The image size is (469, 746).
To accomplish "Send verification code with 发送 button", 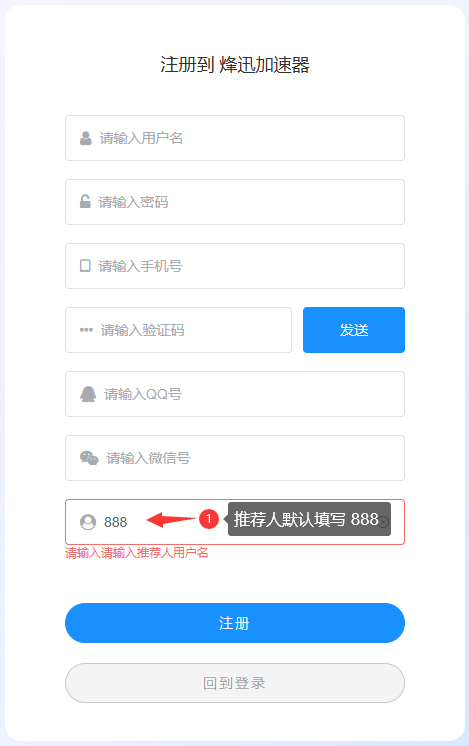I will [354, 330].
